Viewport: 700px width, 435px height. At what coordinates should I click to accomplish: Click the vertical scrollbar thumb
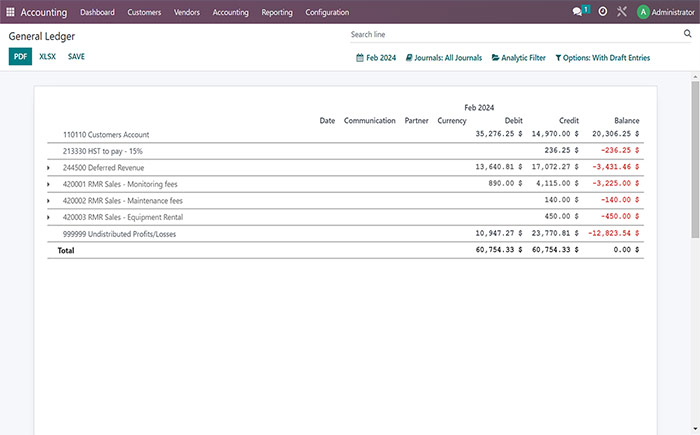coord(695,159)
